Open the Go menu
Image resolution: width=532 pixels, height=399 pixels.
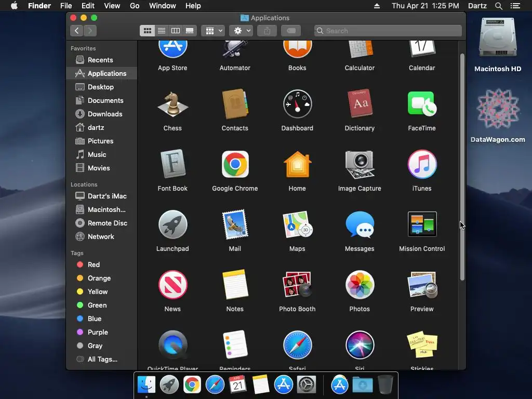point(135,6)
